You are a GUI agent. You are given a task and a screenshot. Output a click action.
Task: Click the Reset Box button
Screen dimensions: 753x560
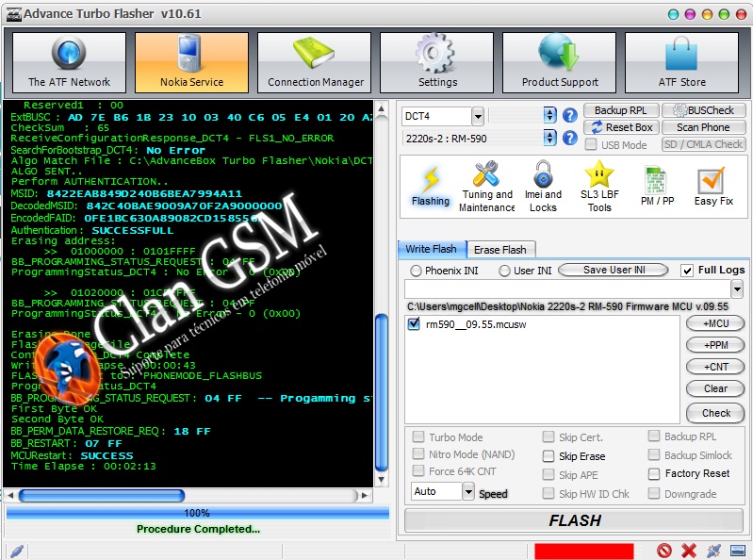point(620,127)
